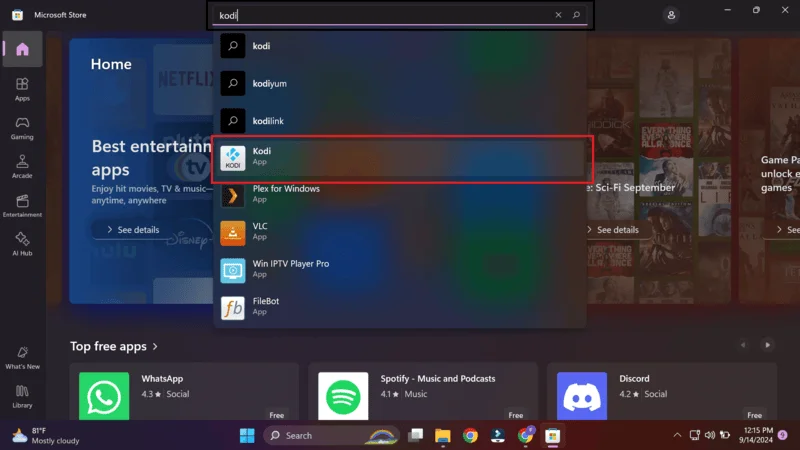The image size is (800, 450).
Task: Open the What's New section
Action: point(22,358)
